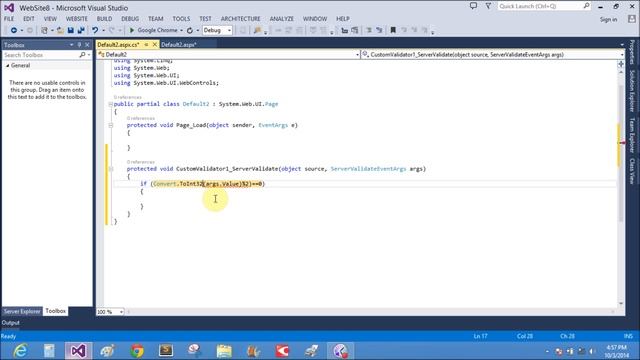
Task: Collapse the Default2 class outlining toggle
Action: (111, 104)
